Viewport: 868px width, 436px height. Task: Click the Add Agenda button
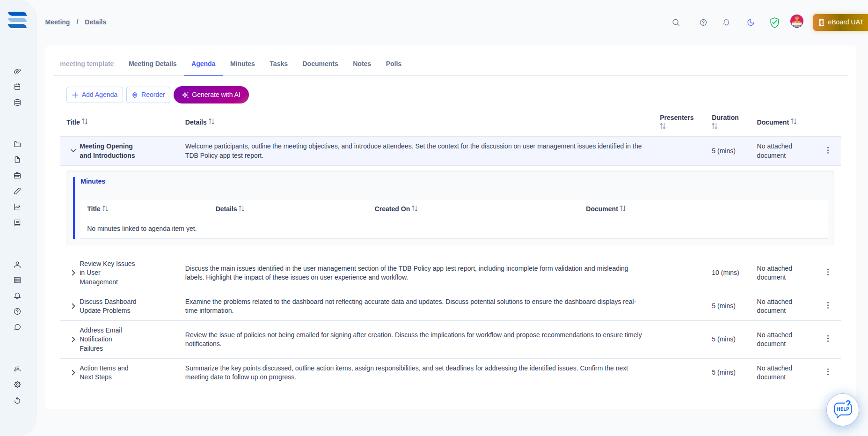point(95,95)
